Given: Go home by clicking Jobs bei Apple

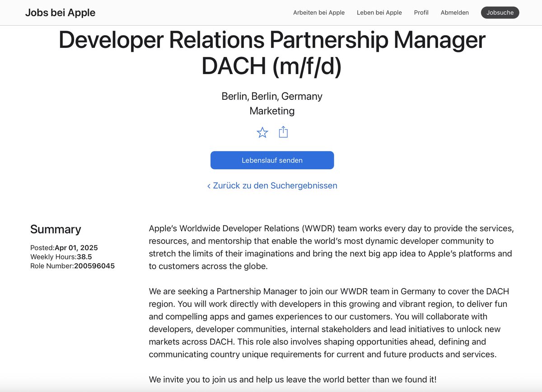Looking at the screenshot, I should coord(60,13).
